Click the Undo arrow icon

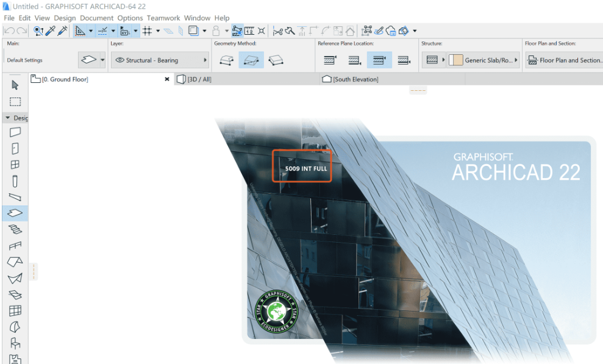click(10, 30)
